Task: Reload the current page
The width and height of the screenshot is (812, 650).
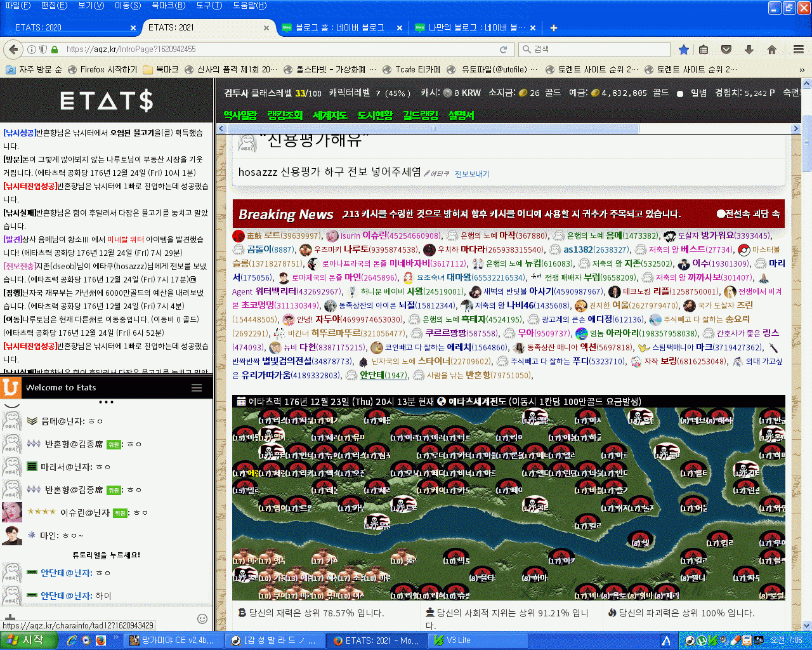Action: pyautogui.click(x=503, y=49)
